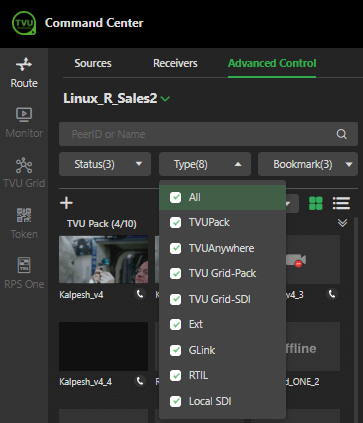This screenshot has width=363, height=423.
Task: Switch to list view
Action: [341, 203]
